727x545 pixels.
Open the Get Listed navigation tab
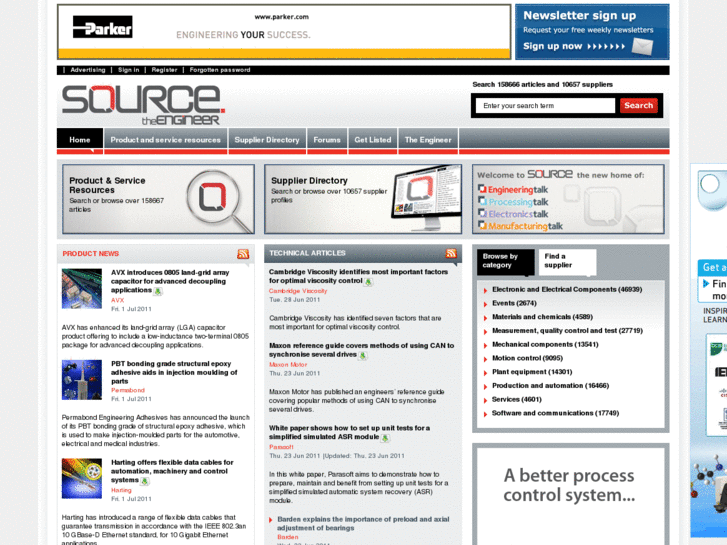373,140
